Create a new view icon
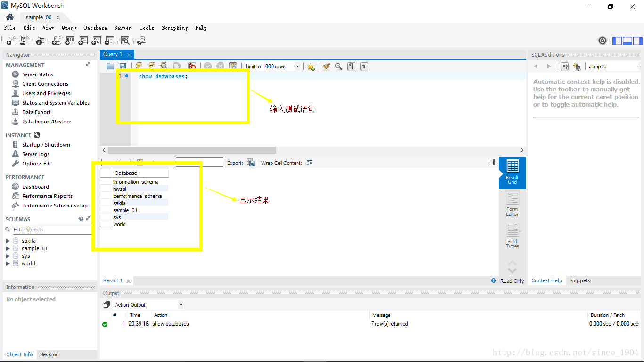 click(x=83, y=41)
